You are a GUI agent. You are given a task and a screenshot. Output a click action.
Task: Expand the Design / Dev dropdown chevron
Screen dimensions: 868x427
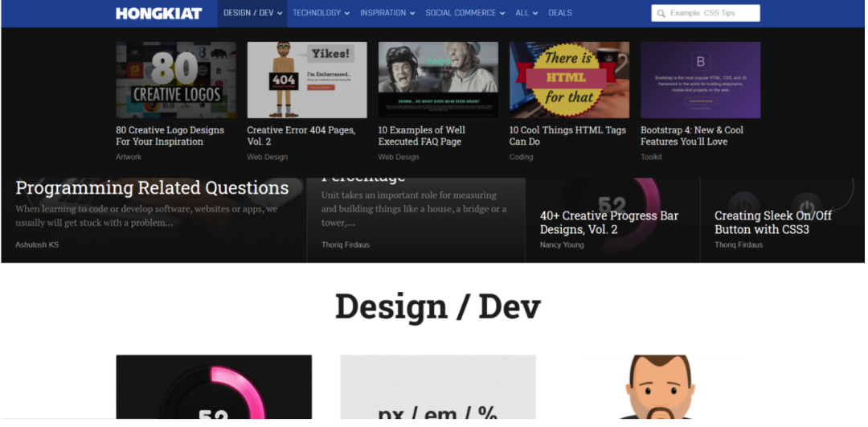[280, 14]
